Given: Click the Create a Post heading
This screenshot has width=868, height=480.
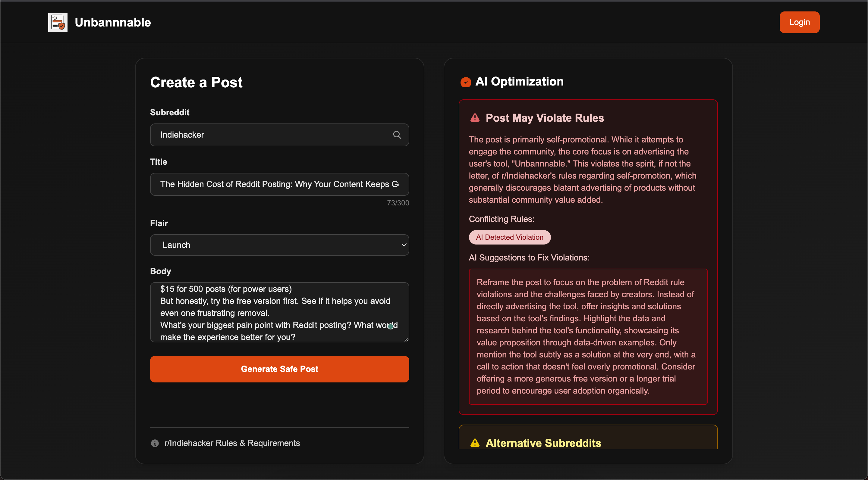Looking at the screenshot, I should point(196,82).
